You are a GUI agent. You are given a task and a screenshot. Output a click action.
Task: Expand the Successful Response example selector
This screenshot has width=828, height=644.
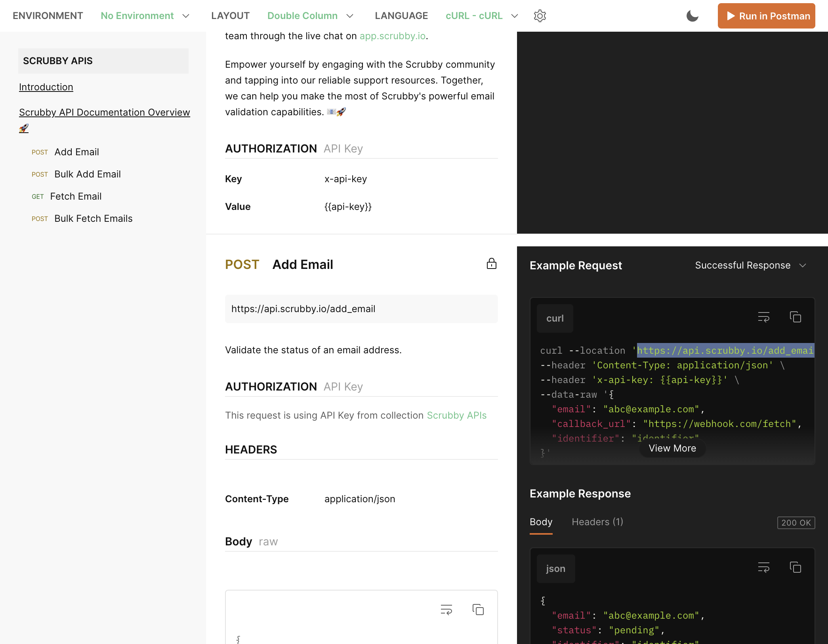pyautogui.click(x=750, y=265)
